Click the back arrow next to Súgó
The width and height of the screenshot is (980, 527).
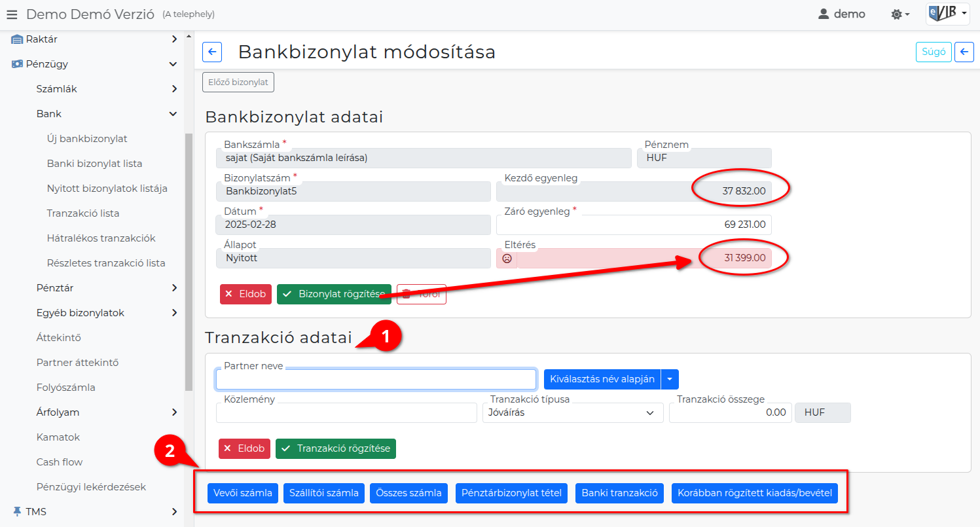(x=964, y=52)
